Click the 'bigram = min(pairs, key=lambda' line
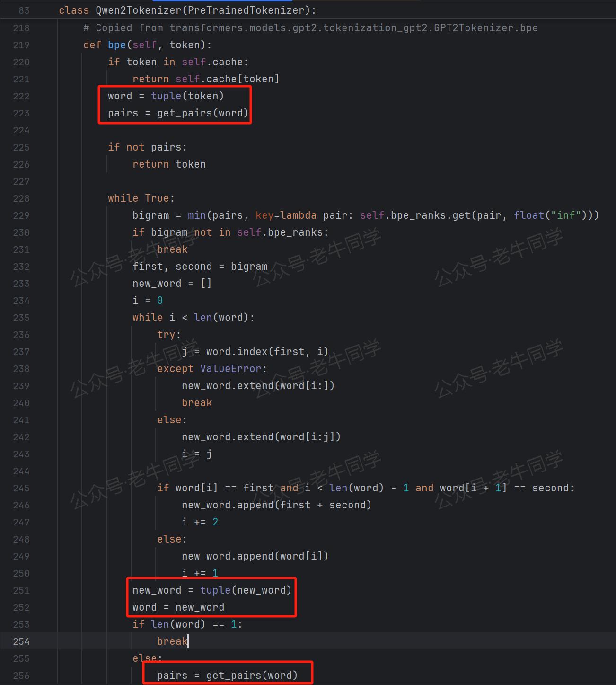616x685 pixels. tap(366, 215)
